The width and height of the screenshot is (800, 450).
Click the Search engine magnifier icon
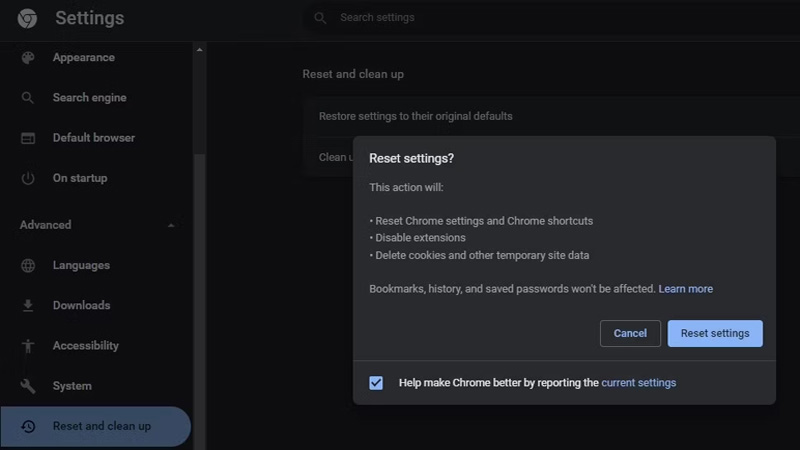point(28,97)
